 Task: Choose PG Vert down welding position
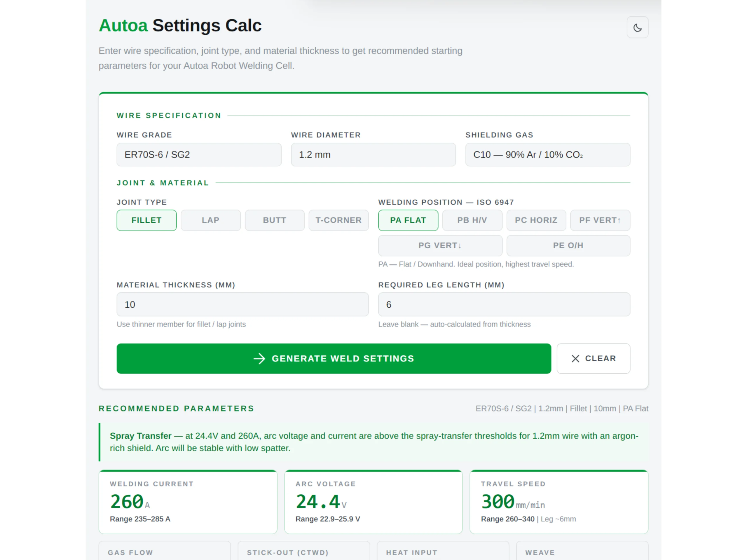click(440, 245)
